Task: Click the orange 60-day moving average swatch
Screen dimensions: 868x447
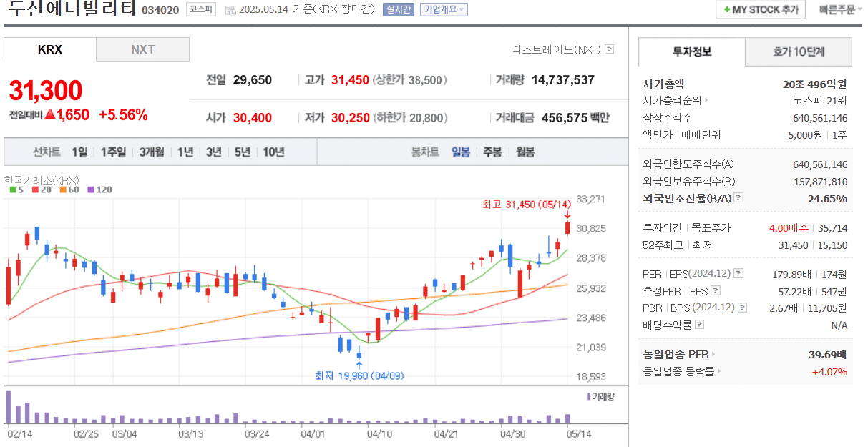Action: [63, 190]
